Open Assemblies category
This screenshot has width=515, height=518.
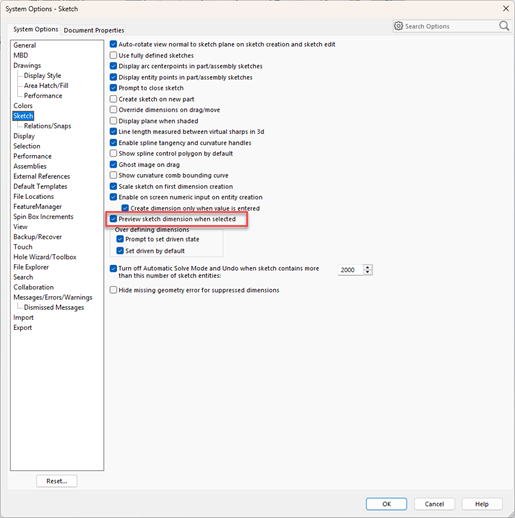[x=30, y=166]
